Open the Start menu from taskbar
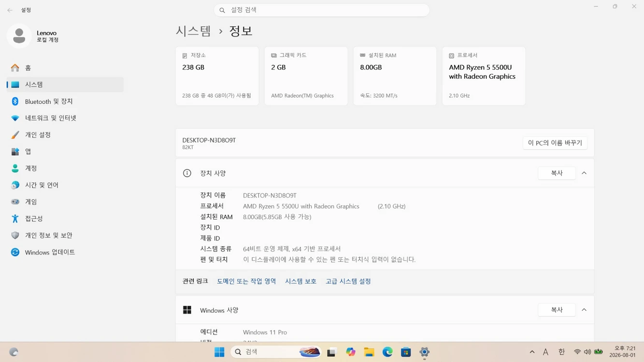 (x=219, y=352)
